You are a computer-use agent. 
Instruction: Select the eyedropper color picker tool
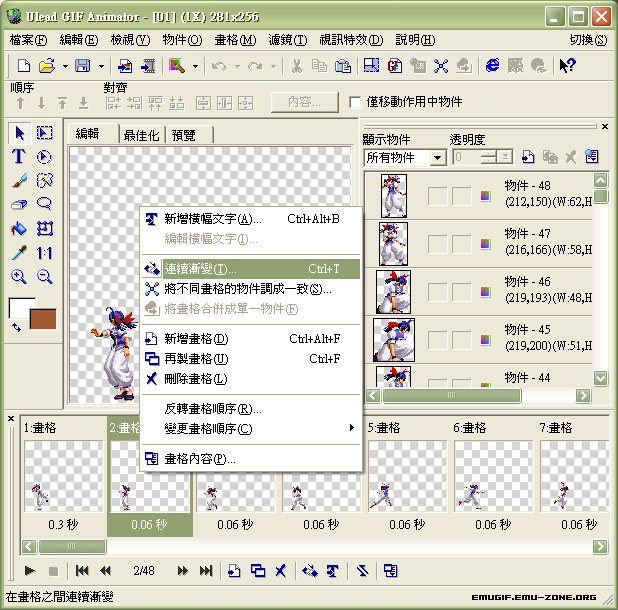pyautogui.click(x=19, y=253)
